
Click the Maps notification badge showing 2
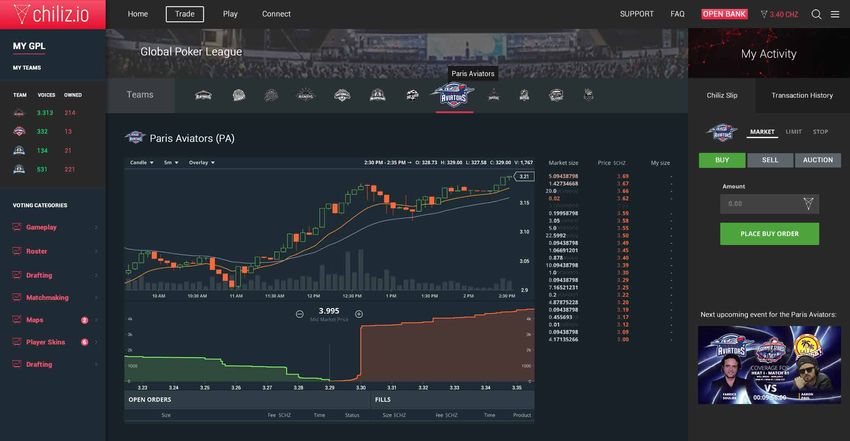coord(85,320)
